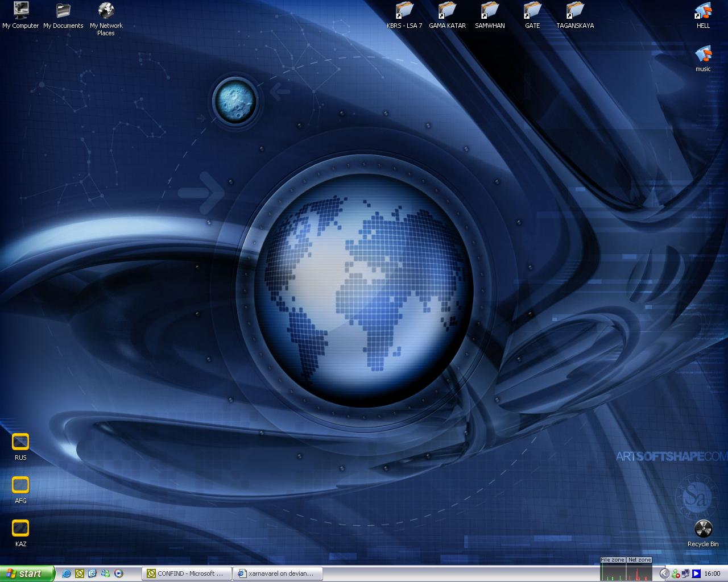Click the Net zone activity graph
728x582 pixels.
[x=640, y=569]
